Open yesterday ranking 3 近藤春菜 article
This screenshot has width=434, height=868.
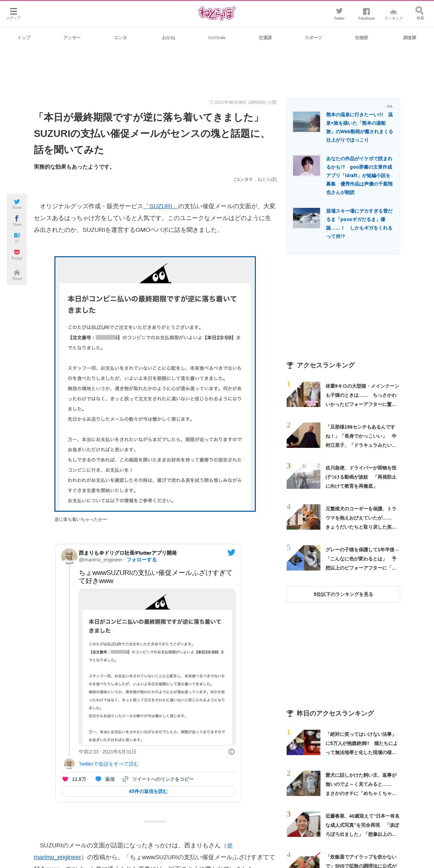(x=362, y=825)
